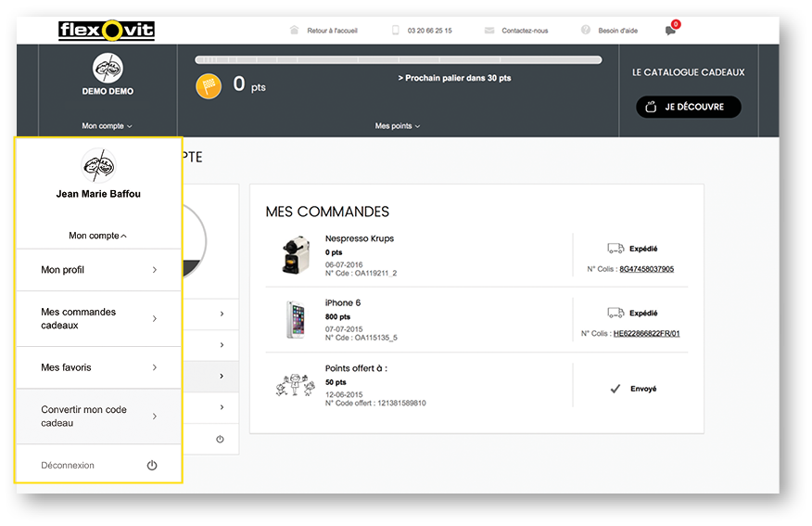Click the Flexovit logo
The height and width of the screenshot is (526, 812).
point(107,31)
